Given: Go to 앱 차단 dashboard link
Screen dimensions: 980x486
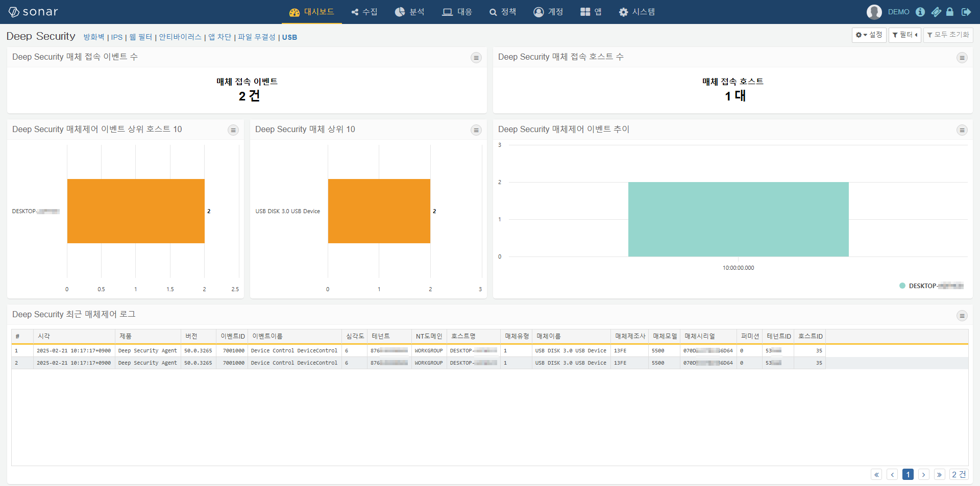Looking at the screenshot, I should coord(219,37).
